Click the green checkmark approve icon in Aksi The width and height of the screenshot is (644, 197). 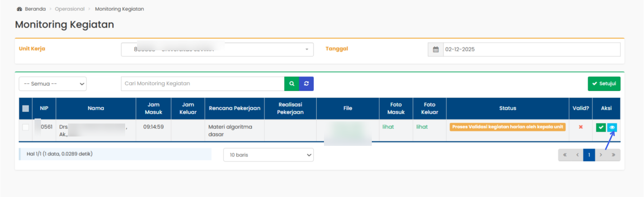600,127
